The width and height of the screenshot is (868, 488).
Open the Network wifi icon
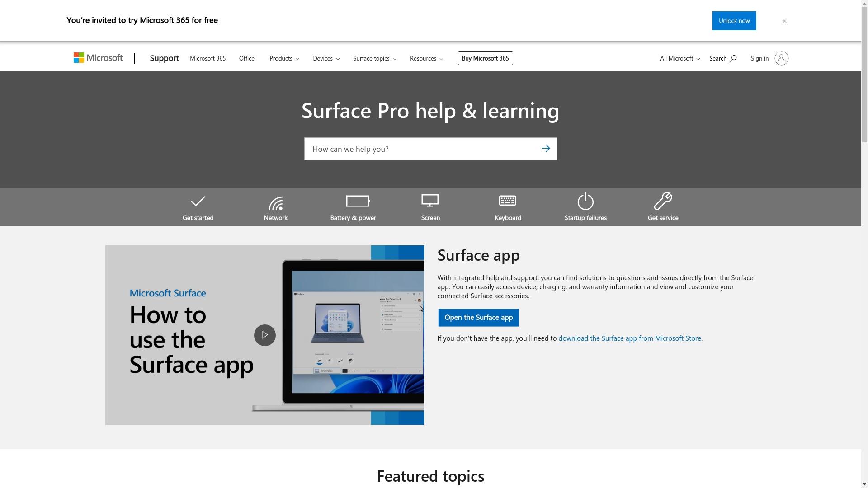coord(276,203)
